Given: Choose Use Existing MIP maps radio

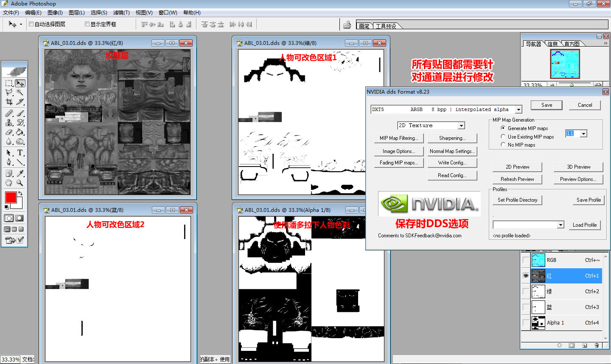Looking at the screenshot, I should coord(503,137).
